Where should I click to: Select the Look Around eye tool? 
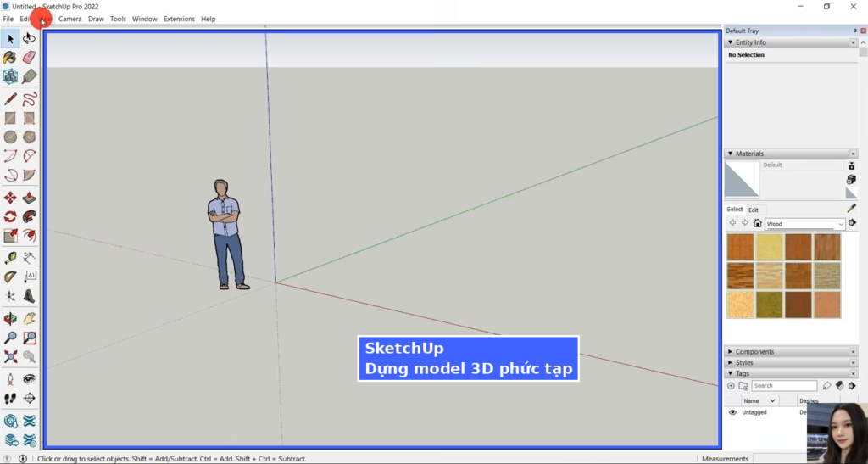click(x=30, y=379)
